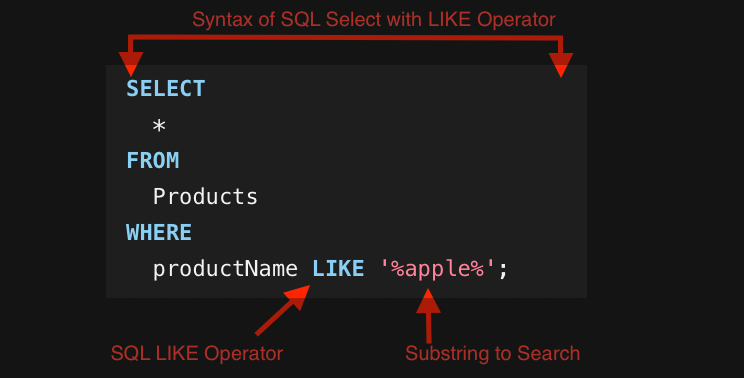Click the LIKE operator keyword

pos(338,268)
